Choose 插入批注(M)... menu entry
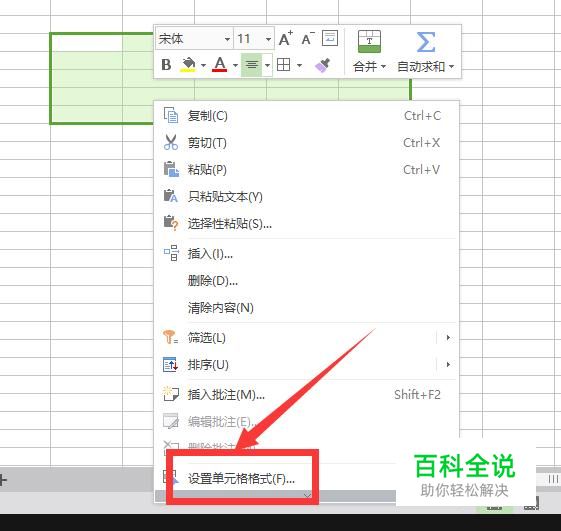561x531 pixels. pyautogui.click(x=306, y=395)
